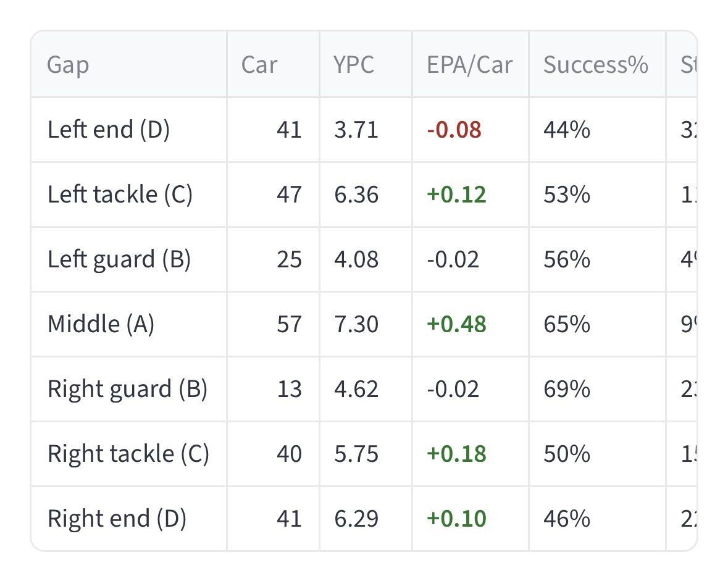Click the 69% success rate cell
This screenshot has width=728, height=573.
pyautogui.click(x=566, y=389)
